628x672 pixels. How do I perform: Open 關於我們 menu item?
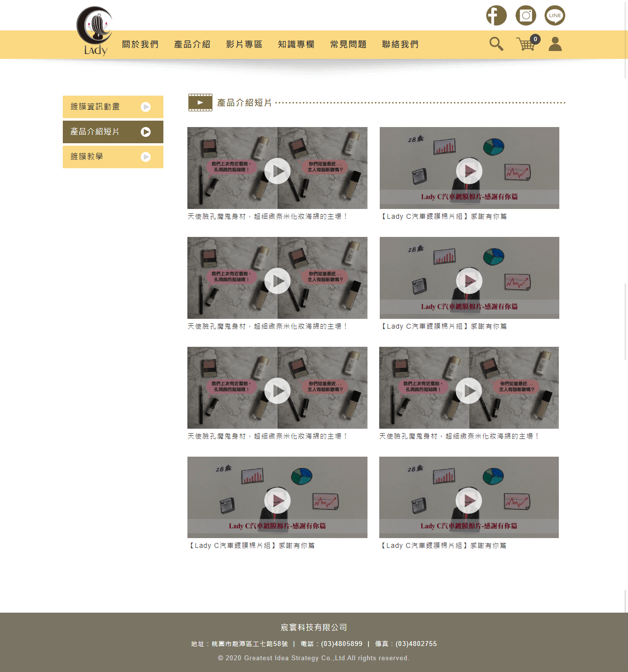tap(140, 45)
